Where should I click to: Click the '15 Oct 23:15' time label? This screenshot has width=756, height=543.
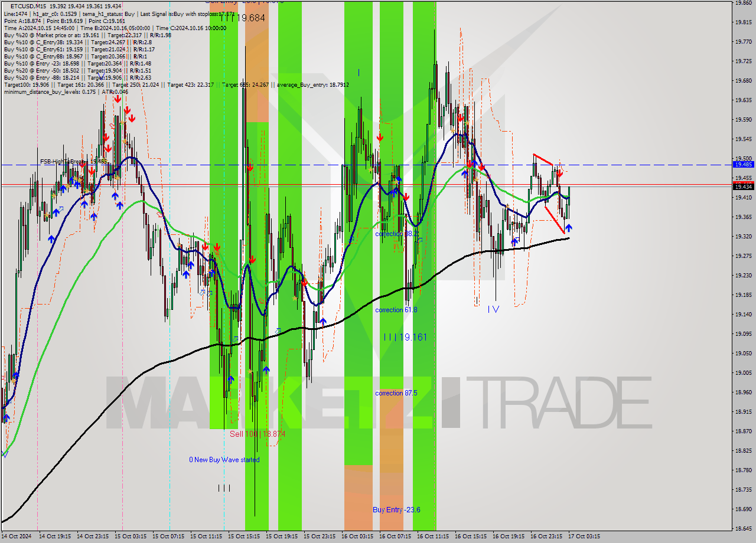pyautogui.click(x=320, y=537)
